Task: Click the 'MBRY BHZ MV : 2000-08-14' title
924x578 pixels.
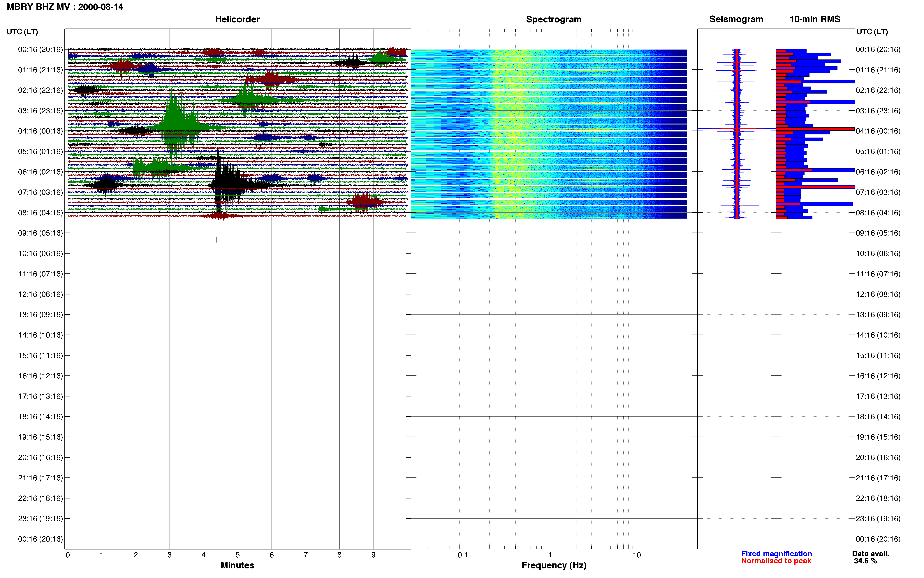Action: tap(65, 7)
